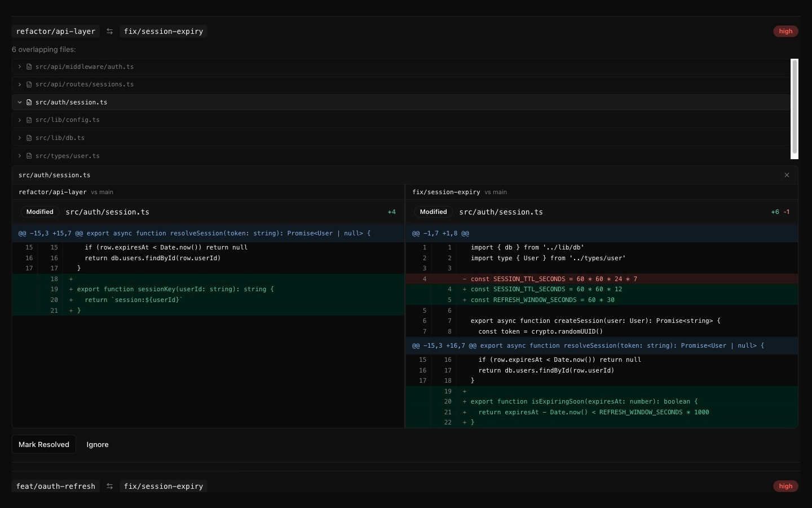The image size is (812, 508).
Task: Select the top fix/session-expiry branch chip
Action: tap(164, 32)
